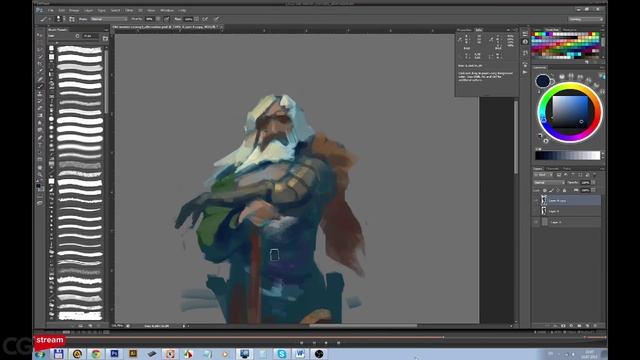Select the Clone Stamp tool
The width and height of the screenshot is (640, 360).
[40, 94]
